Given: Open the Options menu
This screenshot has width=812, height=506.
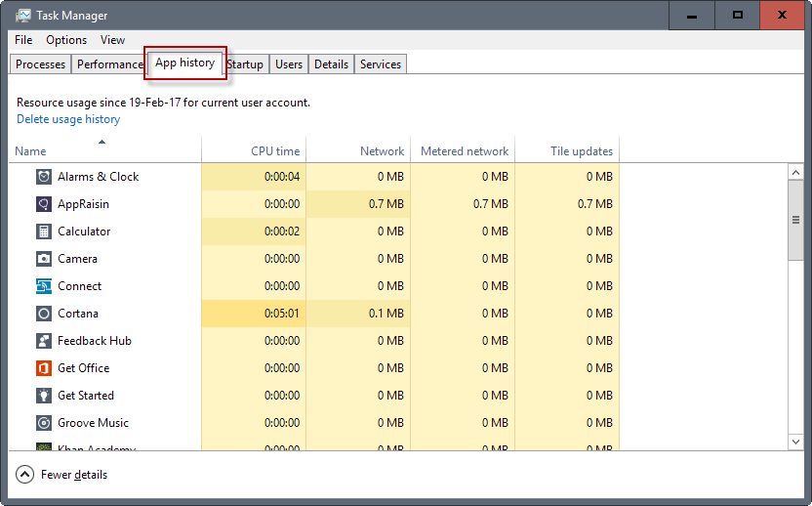Looking at the screenshot, I should [x=66, y=40].
